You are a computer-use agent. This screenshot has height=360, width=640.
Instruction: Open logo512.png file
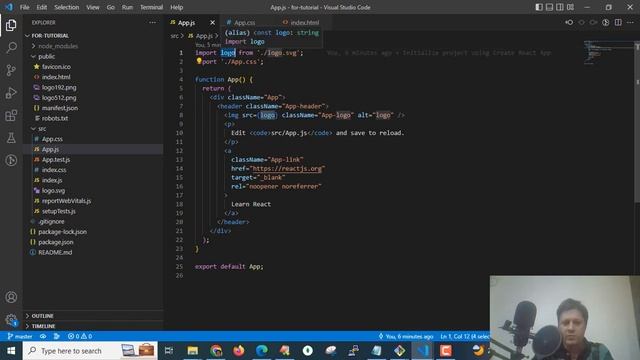click(93, 98)
